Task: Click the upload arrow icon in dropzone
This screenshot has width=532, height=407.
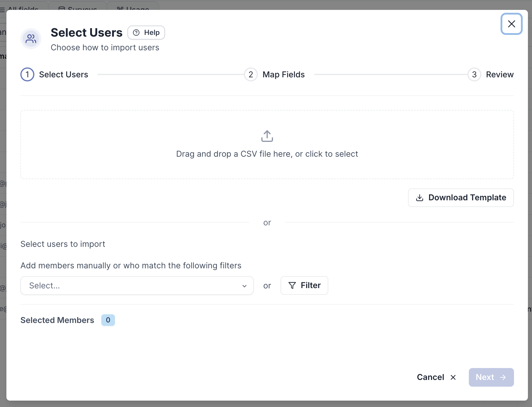Action: [x=267, y=136]
